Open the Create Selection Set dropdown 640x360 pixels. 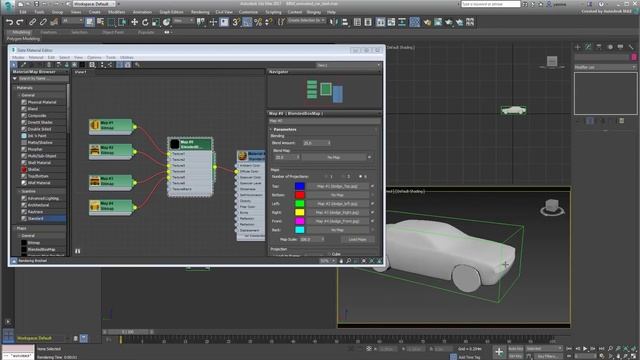click(x=306, y=20)
